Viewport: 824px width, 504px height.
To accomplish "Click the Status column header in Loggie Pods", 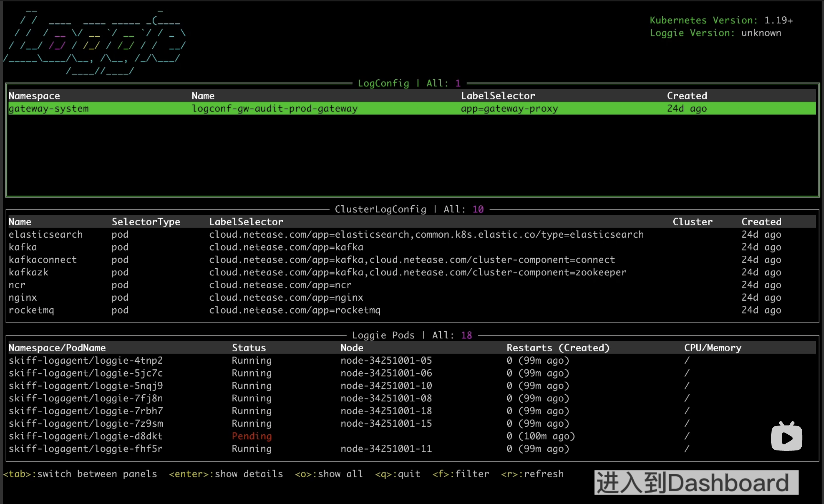I will (x=249, y=348).
